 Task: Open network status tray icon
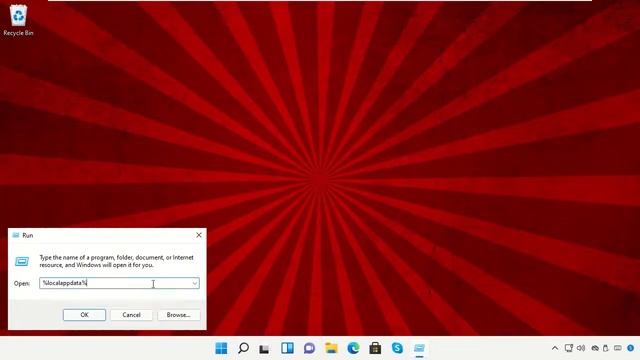pyautogui.click(x=569, y=348)
